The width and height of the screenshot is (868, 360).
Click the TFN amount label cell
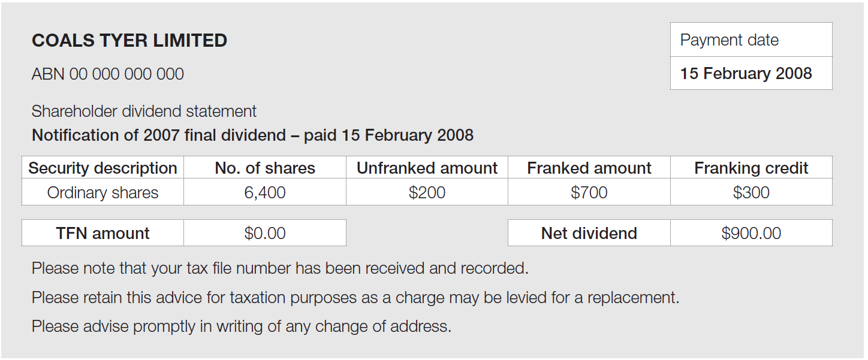(103, 233)
